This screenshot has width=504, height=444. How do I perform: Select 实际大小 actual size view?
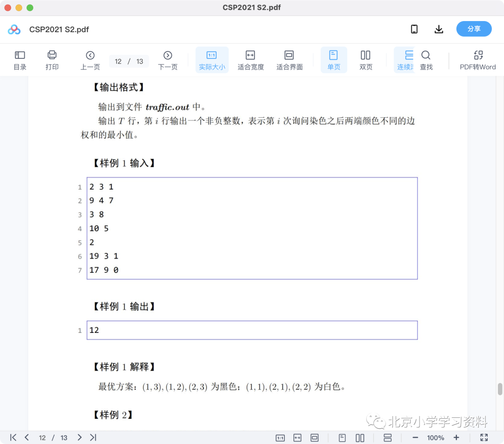(212, 60)
